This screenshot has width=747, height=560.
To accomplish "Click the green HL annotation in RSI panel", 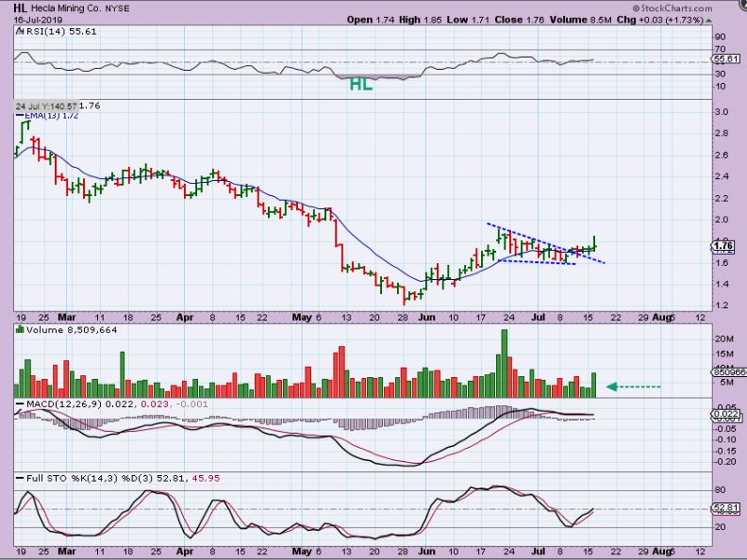I will point(359,84).
